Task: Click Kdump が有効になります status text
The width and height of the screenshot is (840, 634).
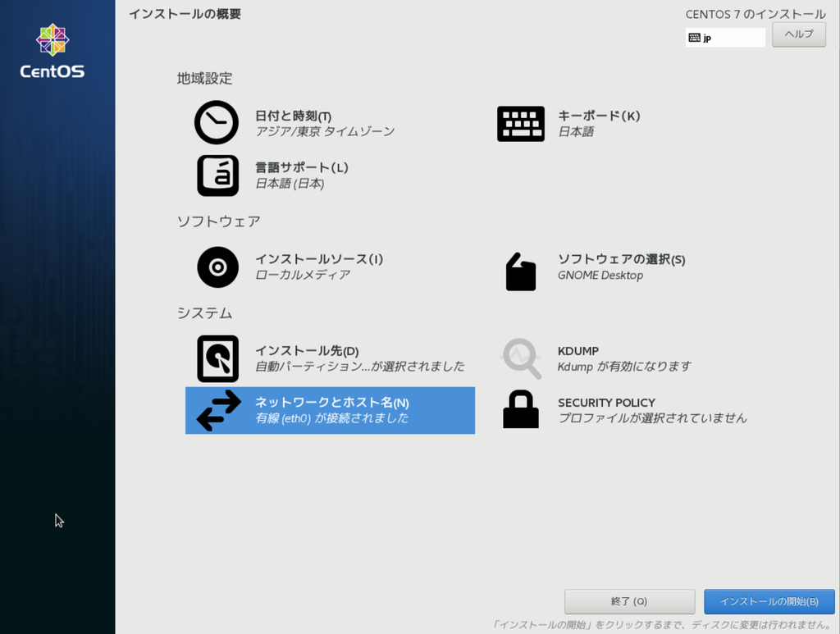Action: [x=624, y=367]
